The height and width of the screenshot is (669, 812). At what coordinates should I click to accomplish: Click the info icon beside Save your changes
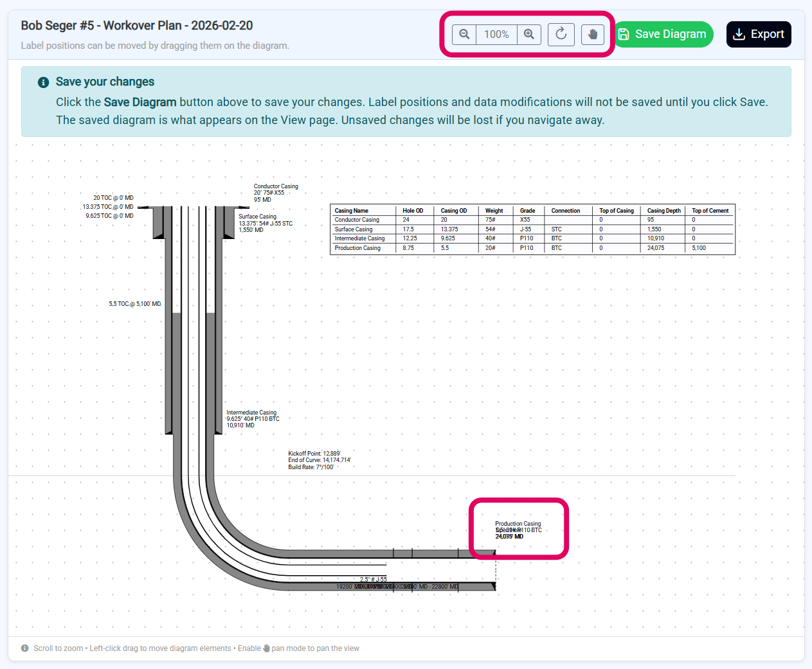coord(44,82)
